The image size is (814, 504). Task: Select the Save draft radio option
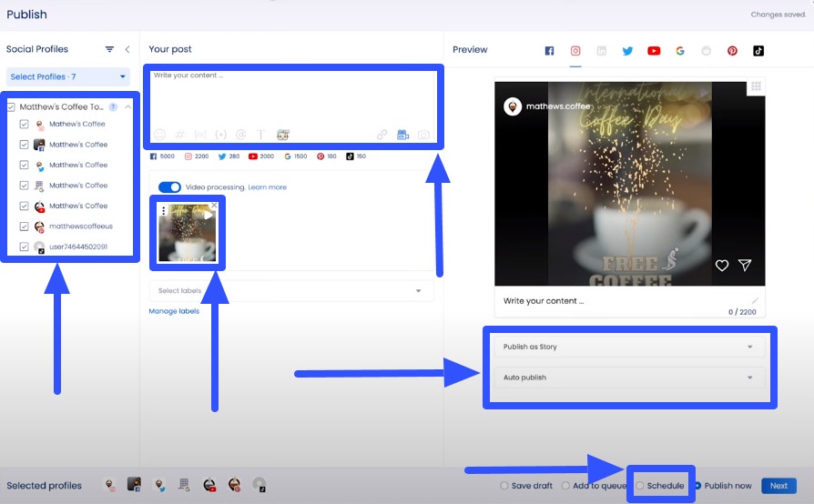504,486
